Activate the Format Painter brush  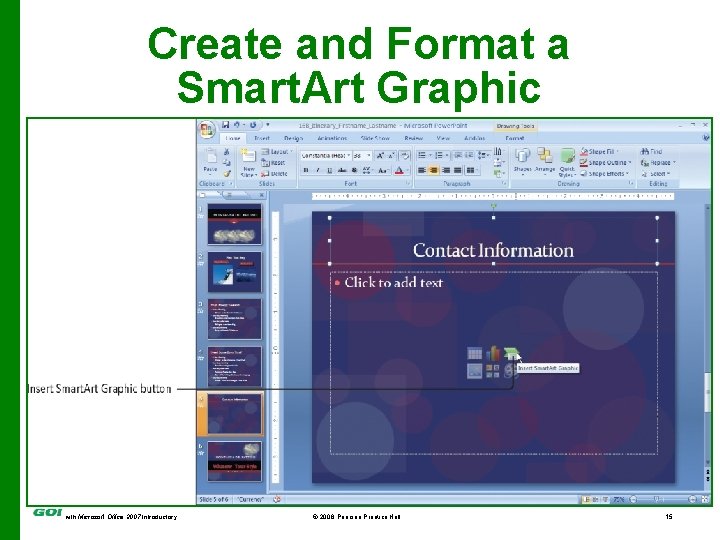pyautogui.click(x=226, y=174)
